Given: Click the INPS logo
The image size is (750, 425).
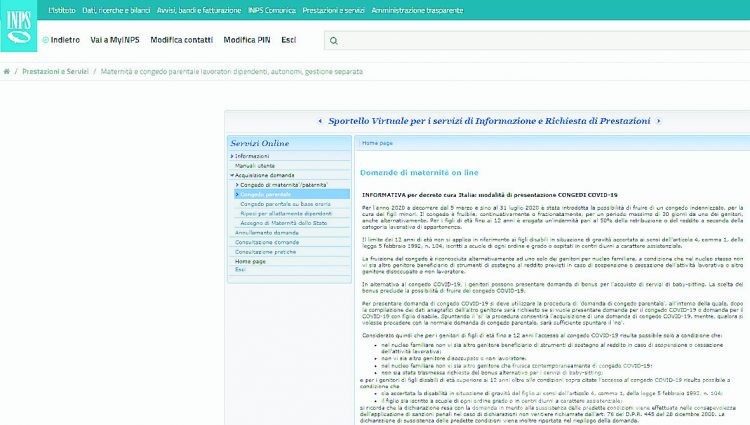Looking at the screenshot, I should (x=19, y=26).
